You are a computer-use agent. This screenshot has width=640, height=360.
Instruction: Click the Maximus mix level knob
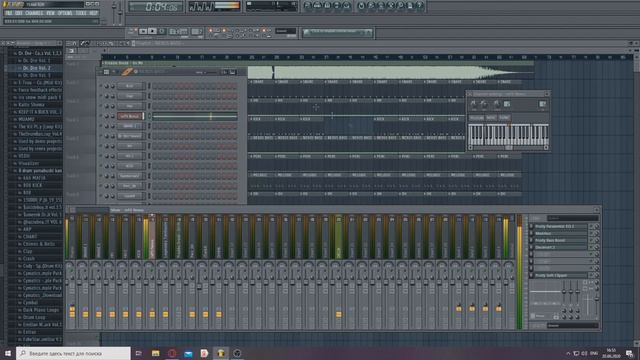597,233
